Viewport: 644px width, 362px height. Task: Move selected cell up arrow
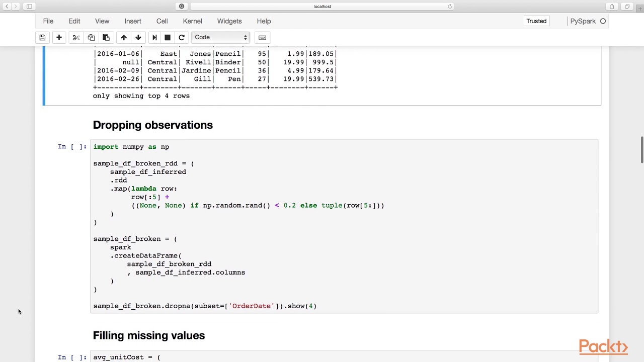click(x=124, y=37)
